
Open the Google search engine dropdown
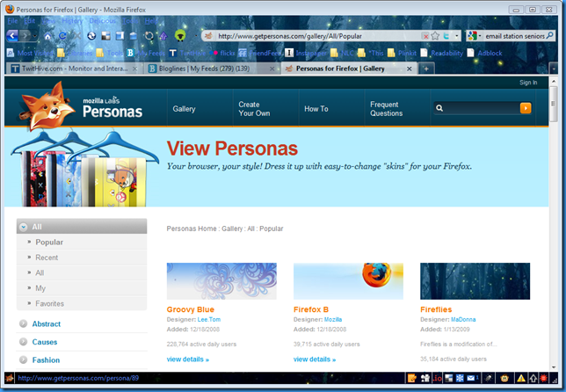[x=475, y=36]
